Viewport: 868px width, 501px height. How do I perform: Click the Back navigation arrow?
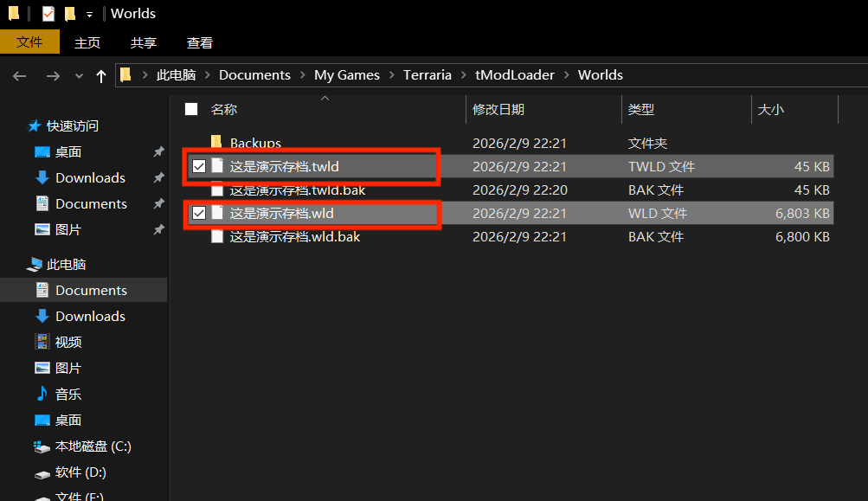click(x=20, y=76)
